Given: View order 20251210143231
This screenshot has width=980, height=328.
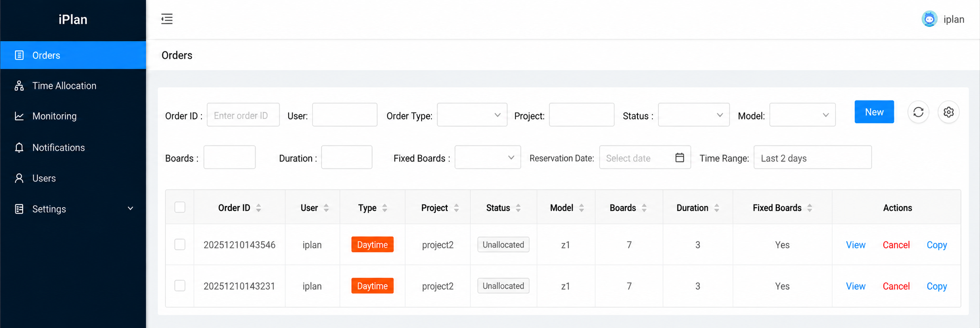Looking at the screenshot, I should click(855, 286).
